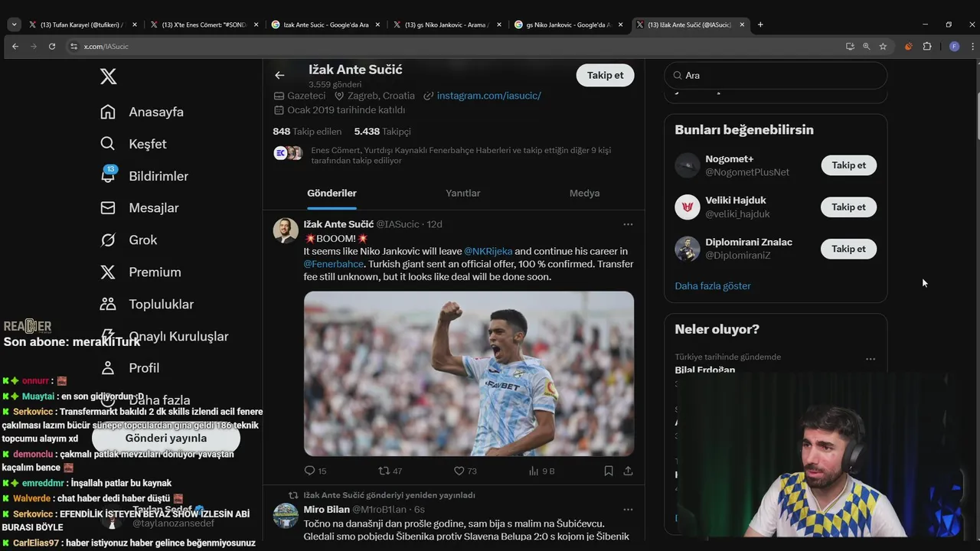
Task: Follow Diplomirani Znalac account
Action: coord(848,249)
